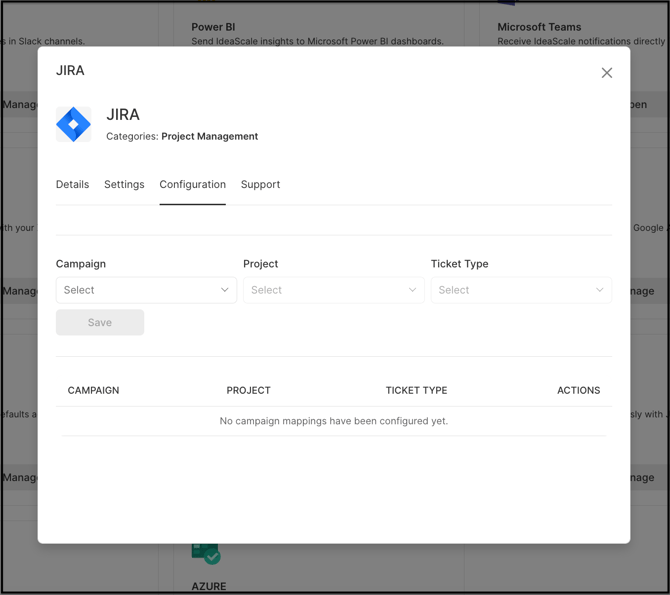Click the CAMPAIGN column header
The width and height of the screenshot is (670, 595).
coord(93,390)
